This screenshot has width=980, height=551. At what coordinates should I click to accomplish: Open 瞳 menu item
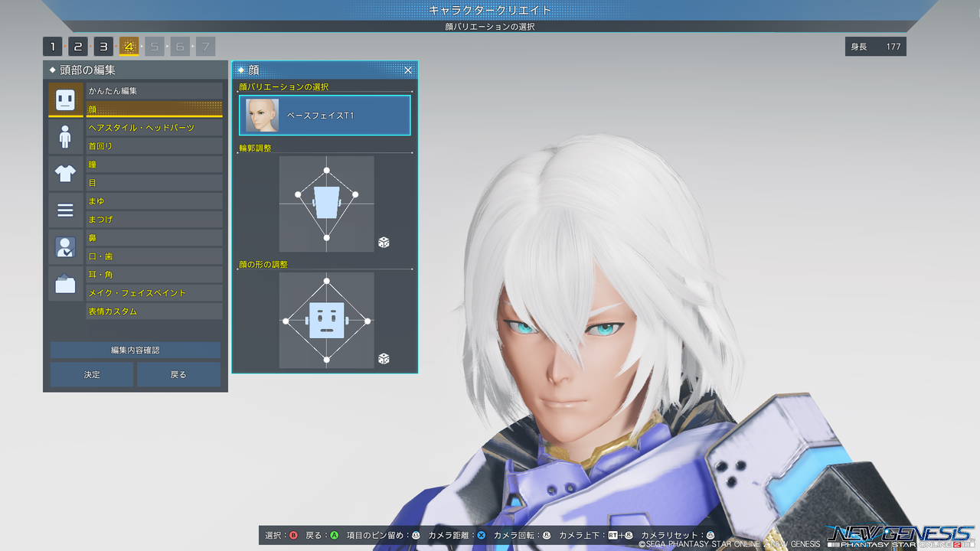(154, 165)
